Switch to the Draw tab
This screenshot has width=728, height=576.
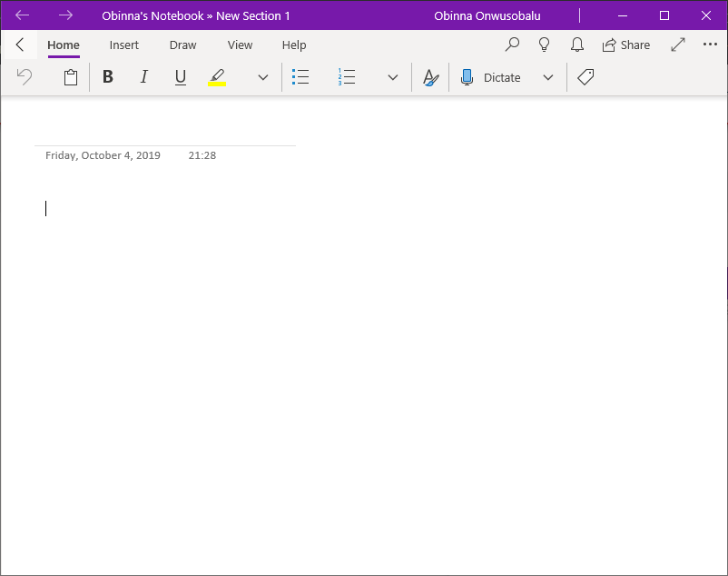(182, 45)
